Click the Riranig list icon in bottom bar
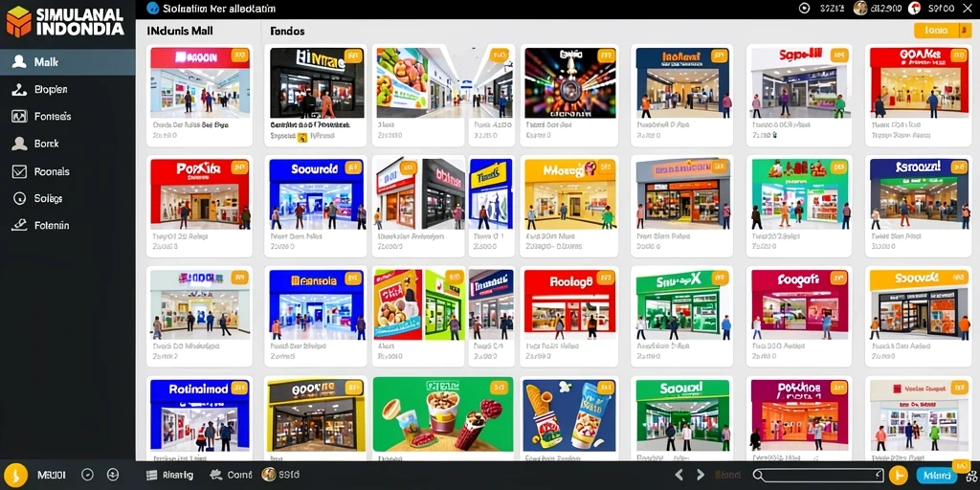 click(x=151, y=475)
